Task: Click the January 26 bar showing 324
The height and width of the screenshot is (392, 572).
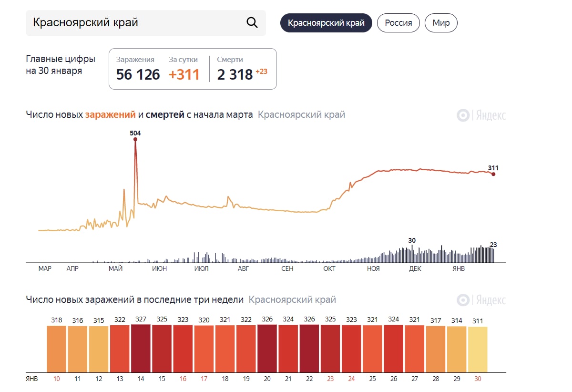Action: 394,349
